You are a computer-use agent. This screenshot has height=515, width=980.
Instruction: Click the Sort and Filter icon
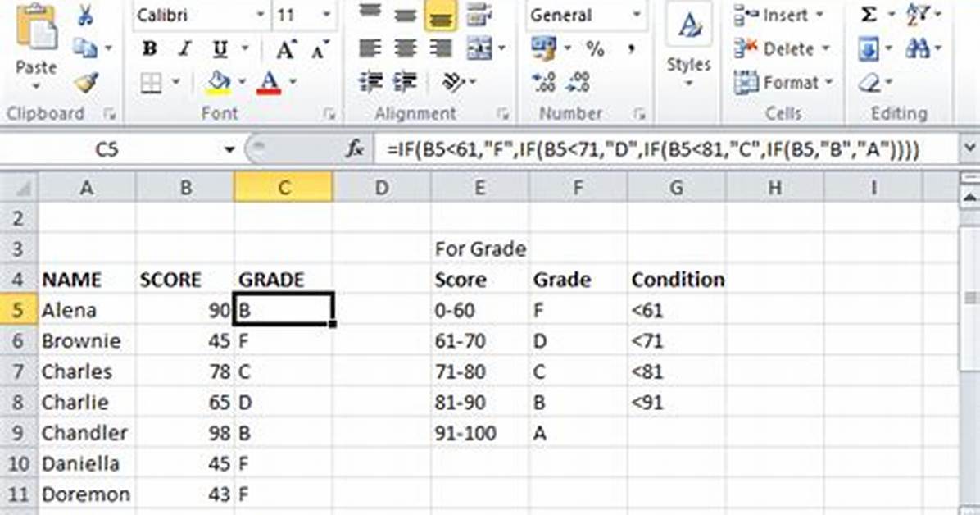pyautogui.click(x=917, y=14)
